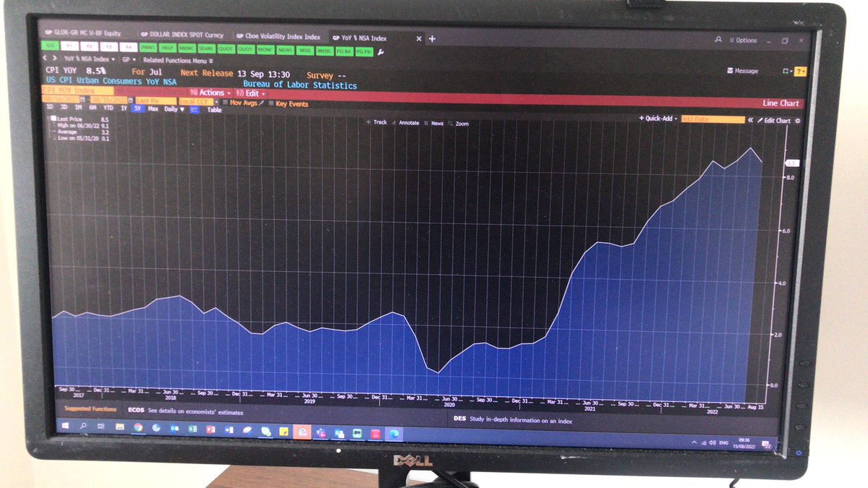This screenshot has height=488, width=868.
Task: Open the Daily periodicity dropdown
Action: 174,109
